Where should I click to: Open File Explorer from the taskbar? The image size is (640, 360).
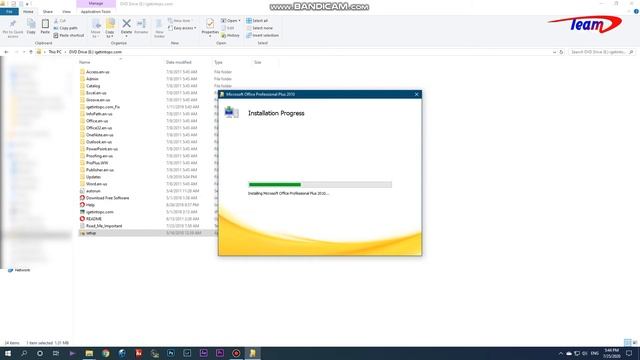point(89,353)
